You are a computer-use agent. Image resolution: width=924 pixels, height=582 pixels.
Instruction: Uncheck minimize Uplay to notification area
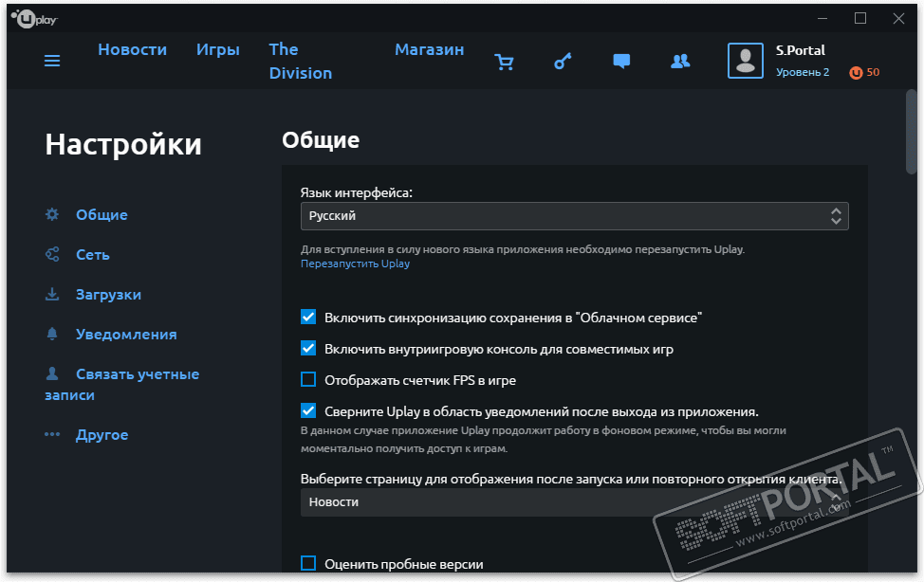[x=308, y=410]
